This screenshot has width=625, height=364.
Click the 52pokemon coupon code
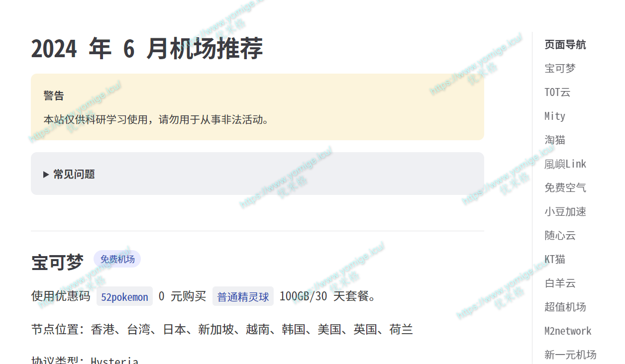coord(124,297)
